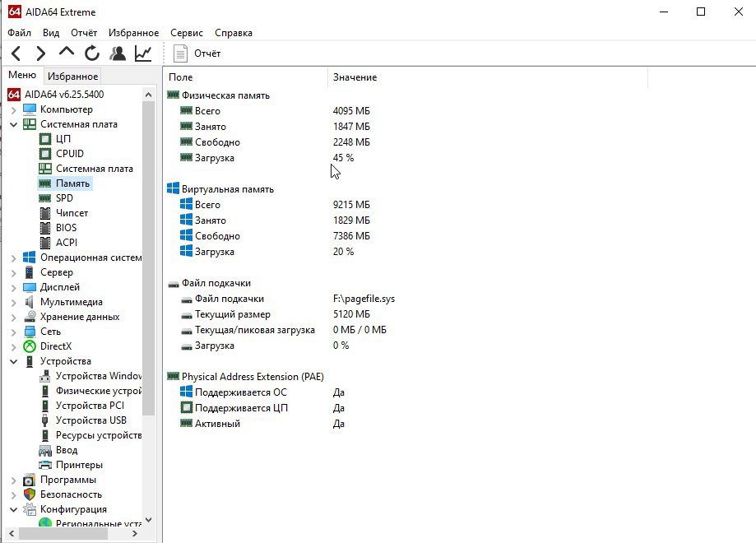756x543 pixels.
Task: Collapse the Устройства tree node
Action: [x=13, y=361]
